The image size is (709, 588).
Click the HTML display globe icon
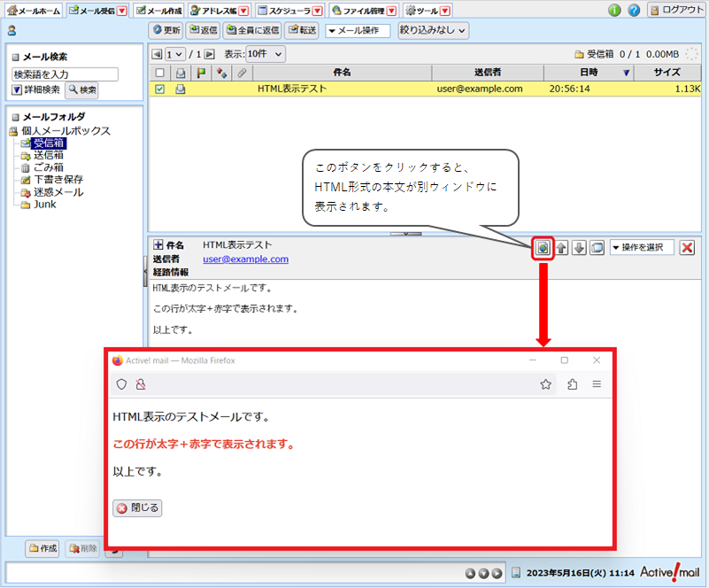[543, 248]
